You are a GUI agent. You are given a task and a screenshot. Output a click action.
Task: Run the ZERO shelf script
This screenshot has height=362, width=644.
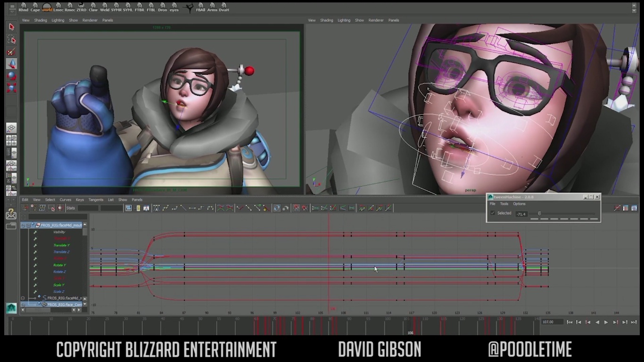(x=82, y=7)
